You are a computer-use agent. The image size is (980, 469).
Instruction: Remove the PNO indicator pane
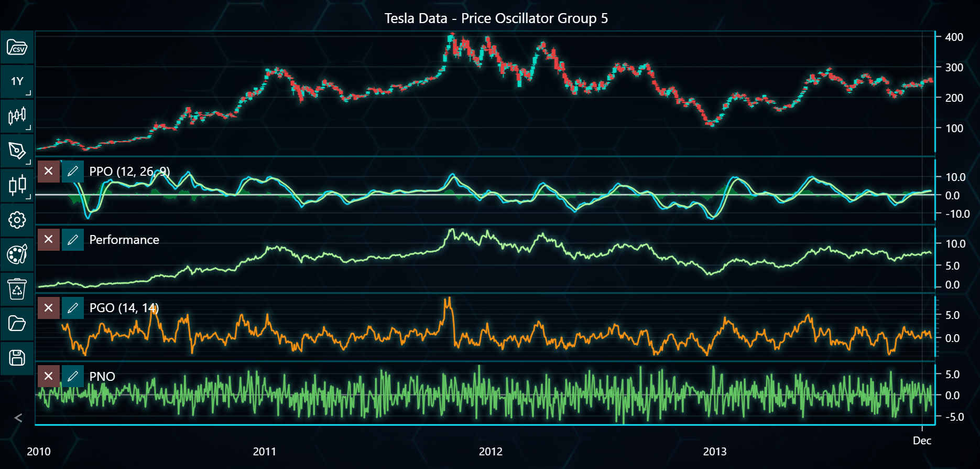pos(49,376)
